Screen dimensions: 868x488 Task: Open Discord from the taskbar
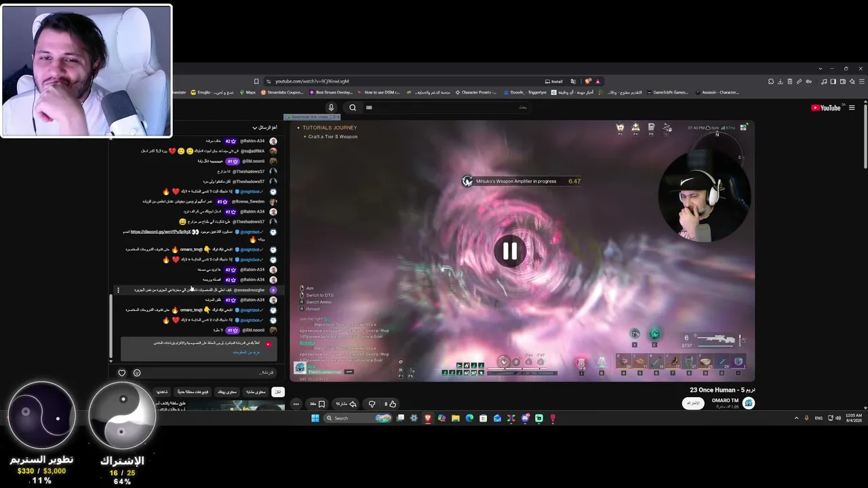525,418
